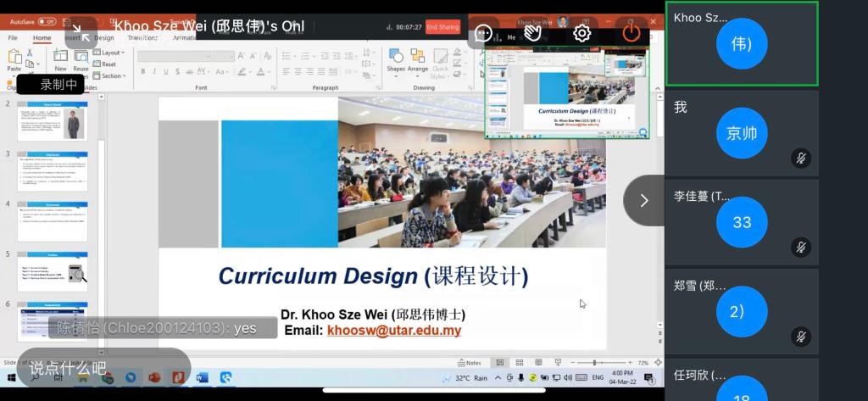
Task: Tap the '京帅' own-video participant tile
Action: point(742,133)
